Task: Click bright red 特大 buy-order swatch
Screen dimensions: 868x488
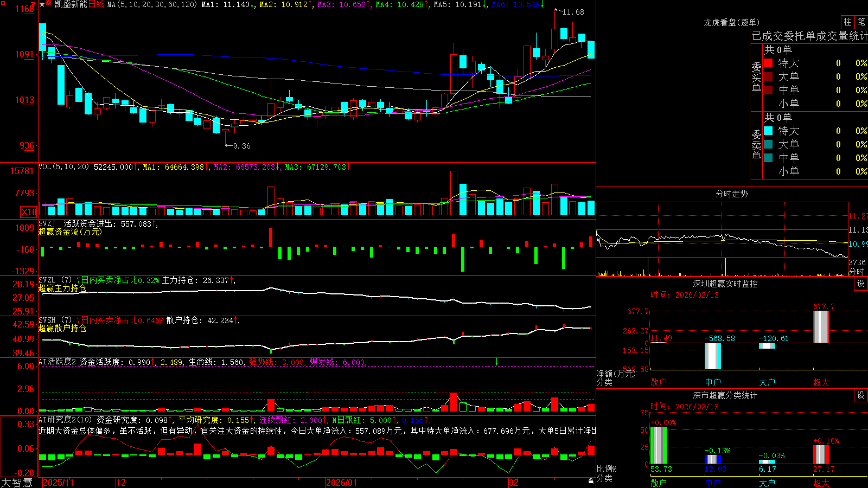Action: click(x=768, y=63)
